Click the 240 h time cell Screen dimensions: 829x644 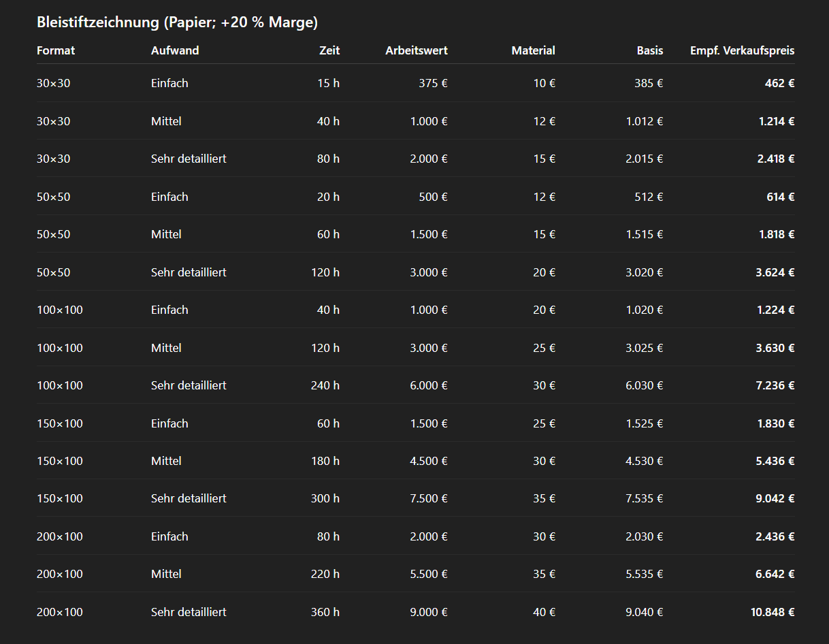325,385
